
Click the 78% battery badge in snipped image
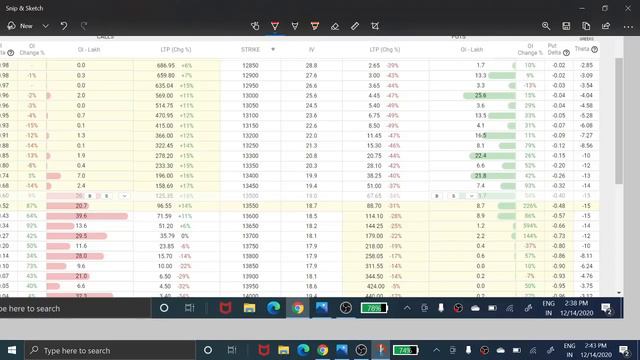coord(374,308)
